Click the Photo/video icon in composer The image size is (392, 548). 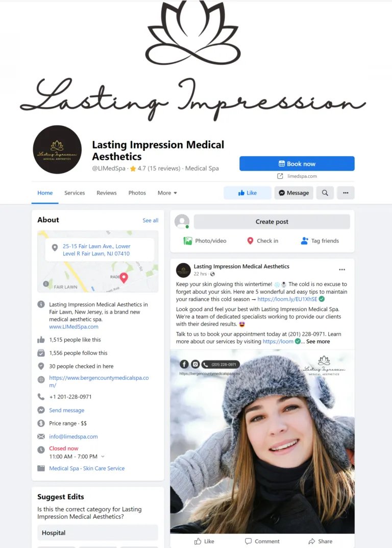(188, 241)
